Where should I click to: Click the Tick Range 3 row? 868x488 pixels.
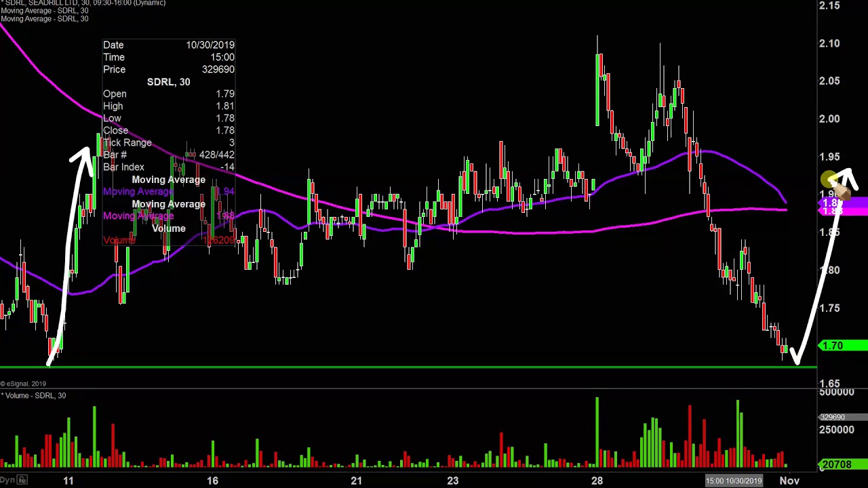click(x=168, y=142)
